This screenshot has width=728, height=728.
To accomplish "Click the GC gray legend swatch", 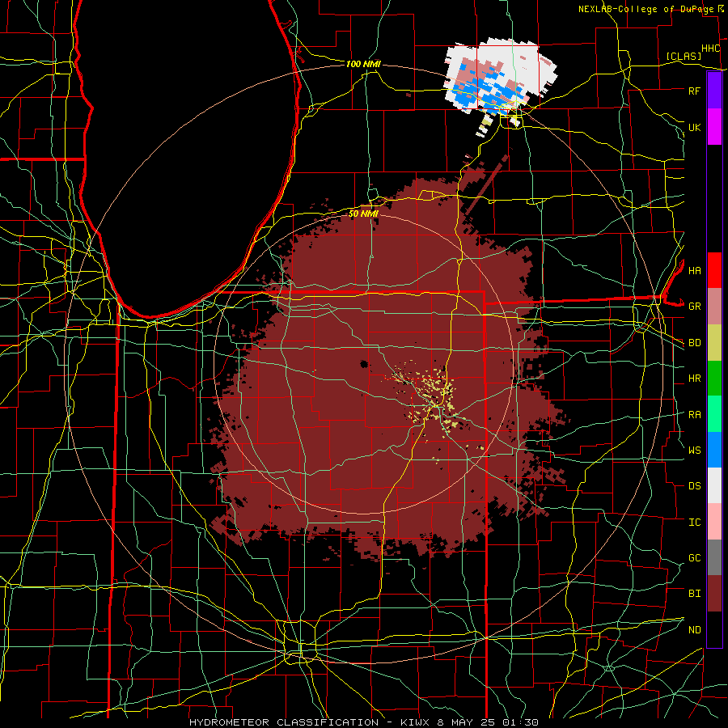I will pos(714,557).
